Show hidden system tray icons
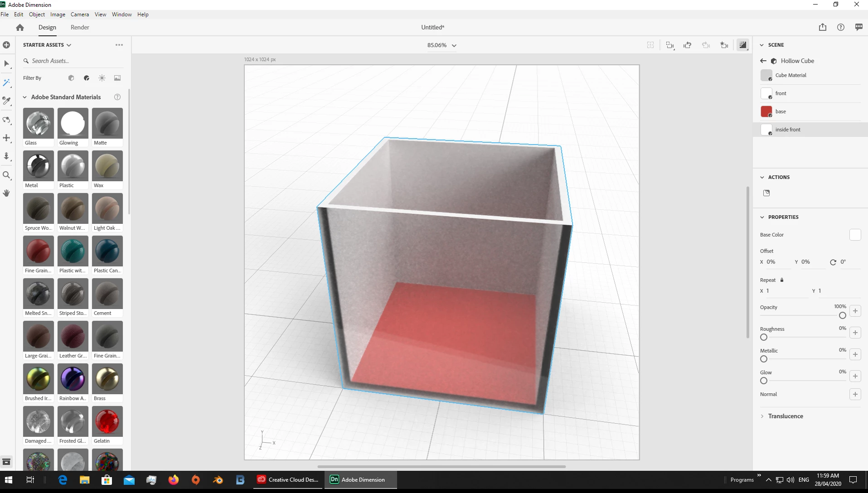Screen dimensions: 868x493 click(x=768, y=480)
